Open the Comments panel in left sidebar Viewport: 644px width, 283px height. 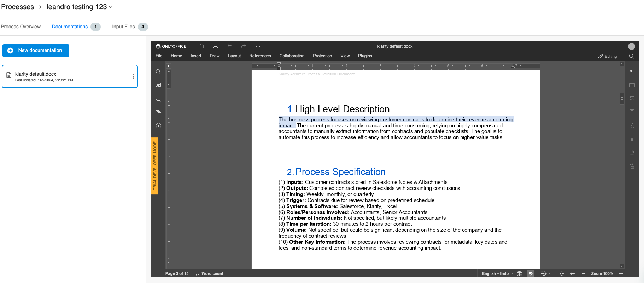pos(158,85)
